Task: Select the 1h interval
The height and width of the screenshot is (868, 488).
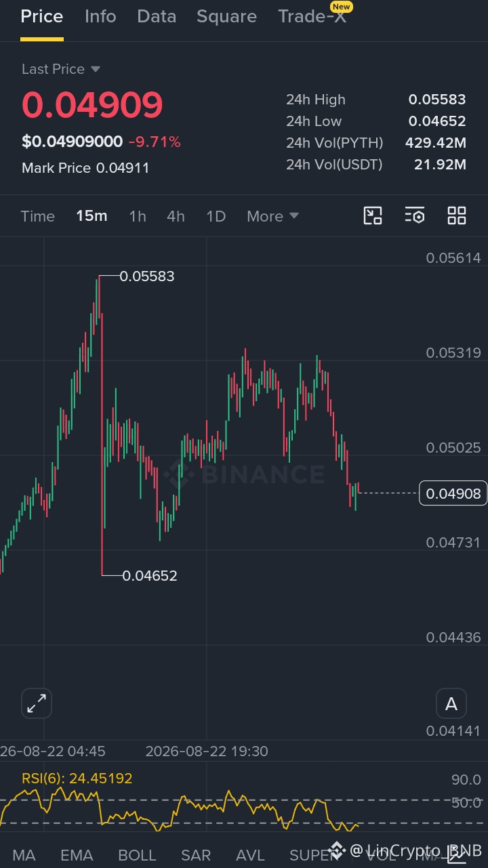Action: tap(138, 216)
